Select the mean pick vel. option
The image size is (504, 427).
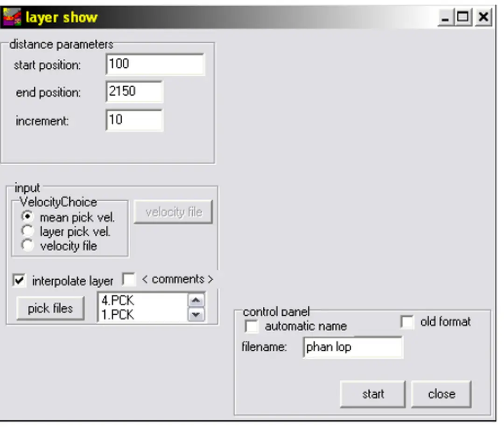point(28,215)
